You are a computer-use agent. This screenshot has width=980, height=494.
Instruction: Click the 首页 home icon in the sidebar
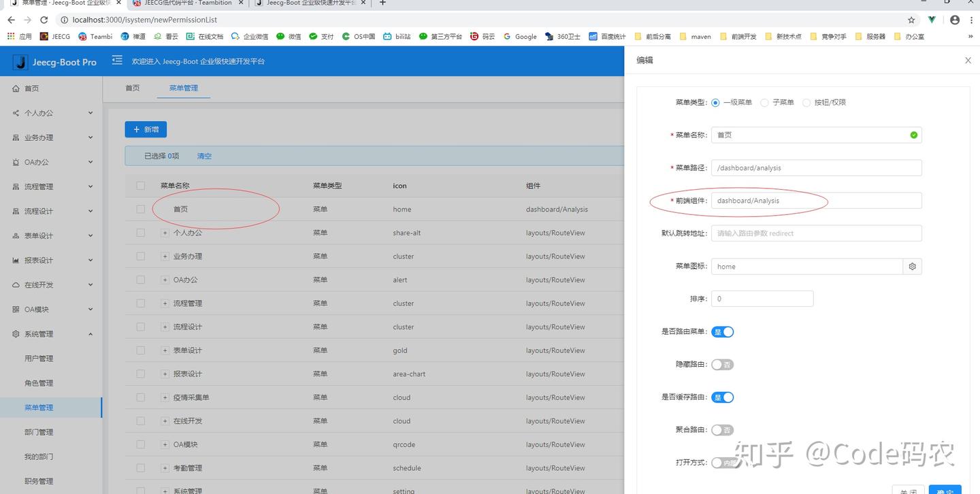point(16,88)
